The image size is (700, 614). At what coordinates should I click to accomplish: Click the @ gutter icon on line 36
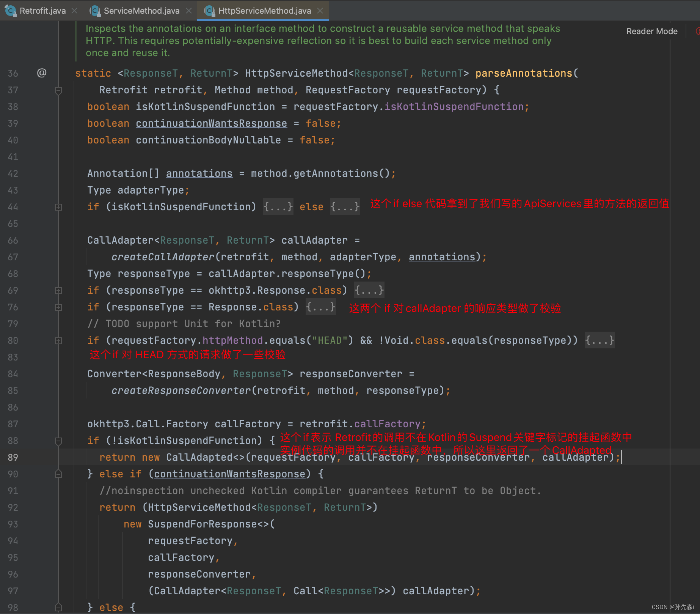(42, 72)
